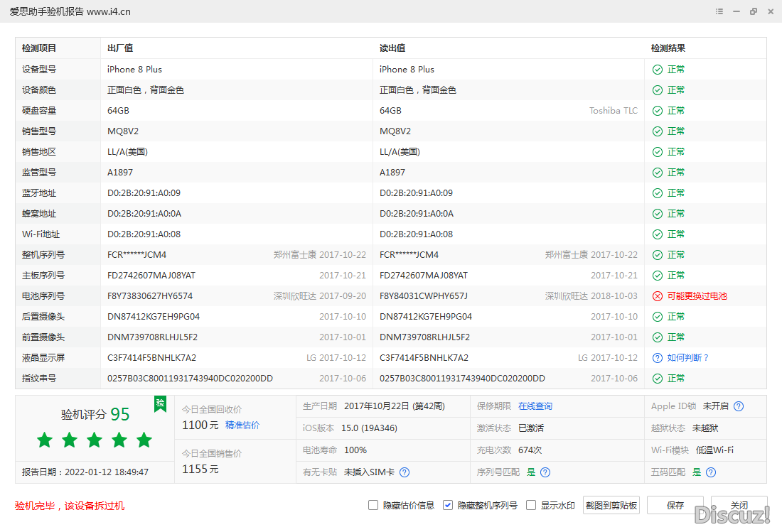Click help icon next to 五码匹配
782x532 pixels.
coord(710,472)
